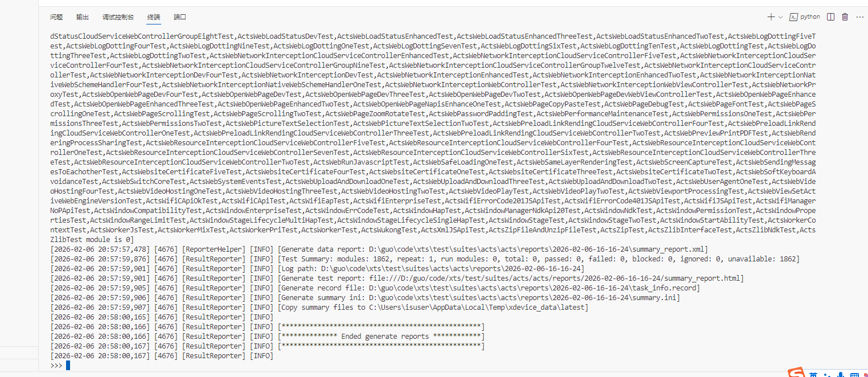Image resolution: width=868 pixels, height=377 pixels.
Task: Open the summary_report.html file link
Action: click(x=554, y=278)
